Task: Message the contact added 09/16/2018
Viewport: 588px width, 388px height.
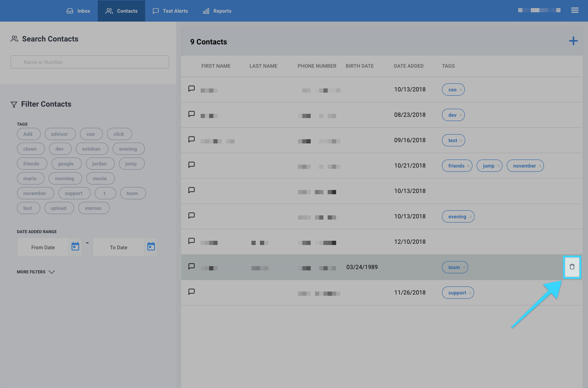Action: click(191, 139)
